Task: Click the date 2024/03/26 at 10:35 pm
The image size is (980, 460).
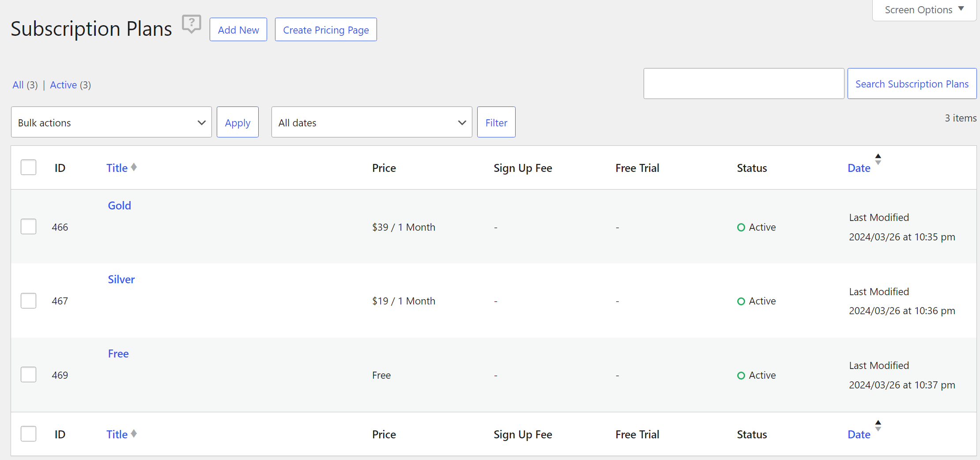Action: pyautogui.click(x=902, y=237)
